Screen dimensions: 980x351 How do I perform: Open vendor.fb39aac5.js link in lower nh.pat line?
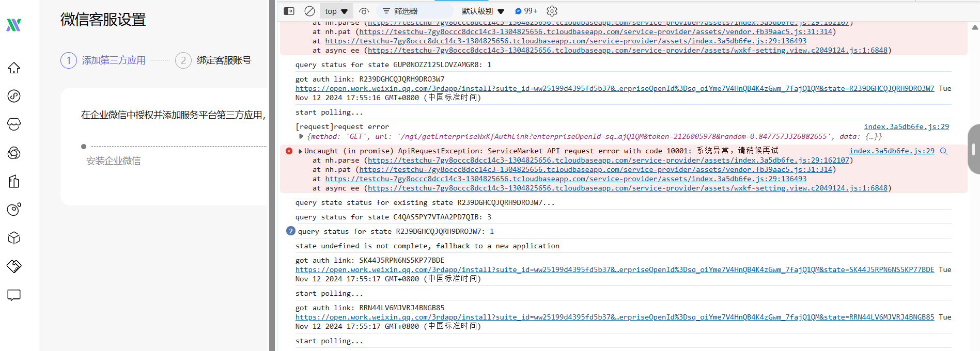pyautogui.click(x=596, y=169)
